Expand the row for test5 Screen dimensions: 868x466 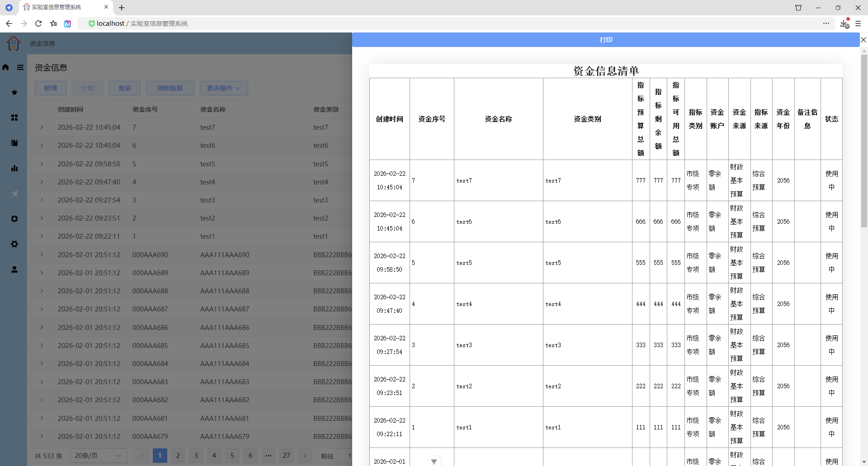[42, 164]
